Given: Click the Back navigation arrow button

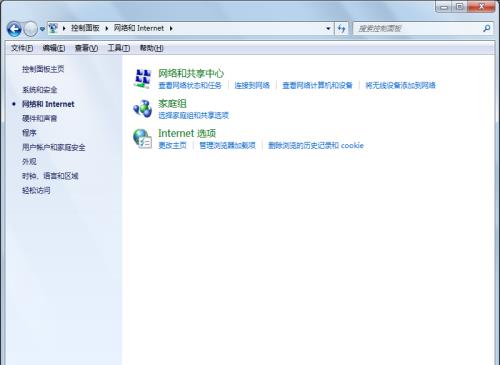Looking at the screenshot, I should (x=14, y=29).
